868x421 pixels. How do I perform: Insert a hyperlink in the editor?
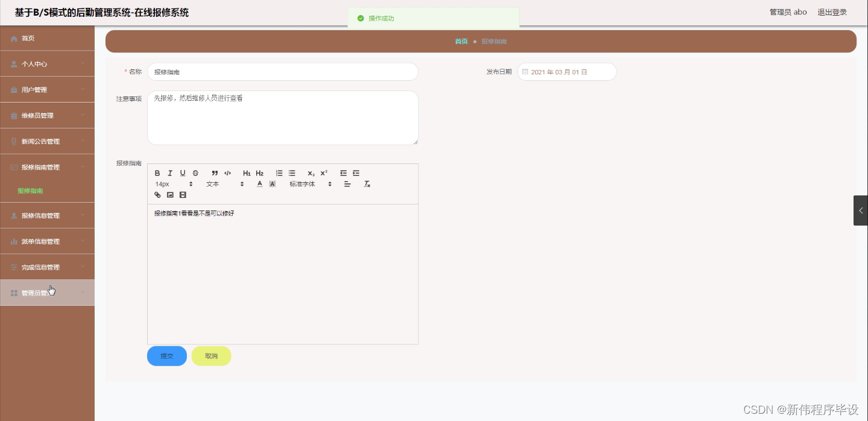pos(157,195)
